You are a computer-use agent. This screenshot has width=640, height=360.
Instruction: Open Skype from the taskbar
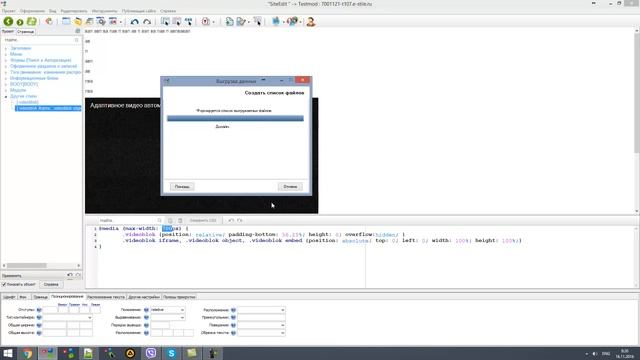[171, 353]
